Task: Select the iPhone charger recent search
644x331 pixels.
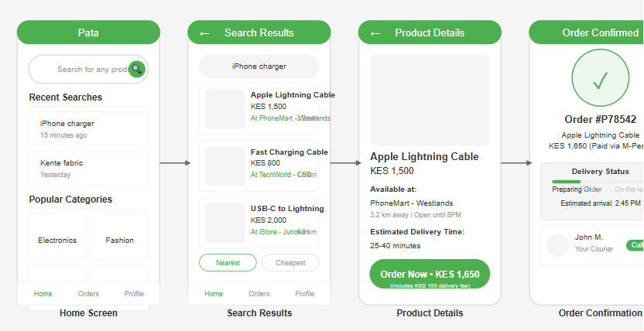Action: point(88,128)
